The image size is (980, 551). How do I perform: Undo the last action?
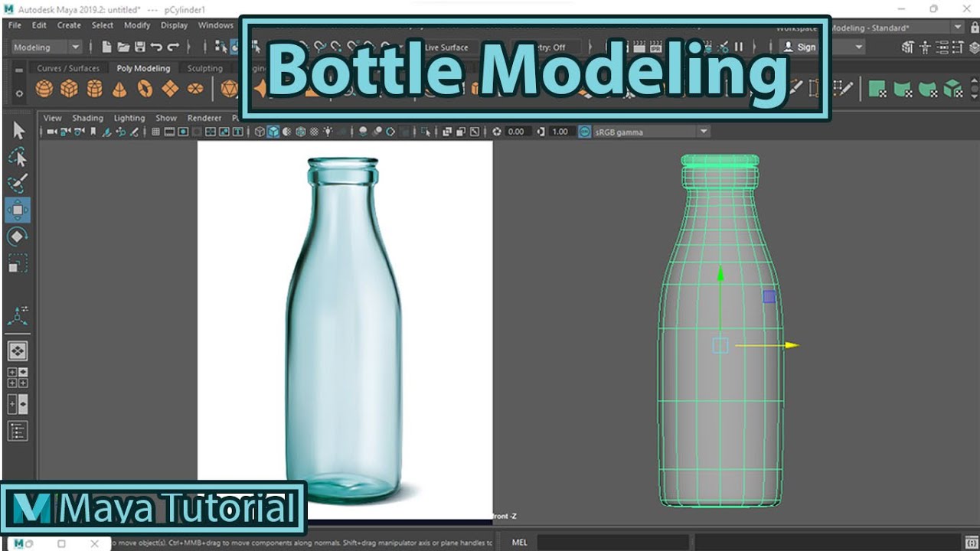point(156,47)
